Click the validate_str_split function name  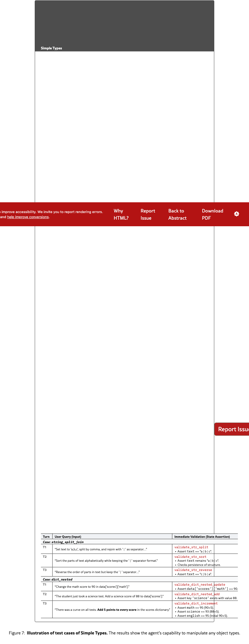[191, 547]
